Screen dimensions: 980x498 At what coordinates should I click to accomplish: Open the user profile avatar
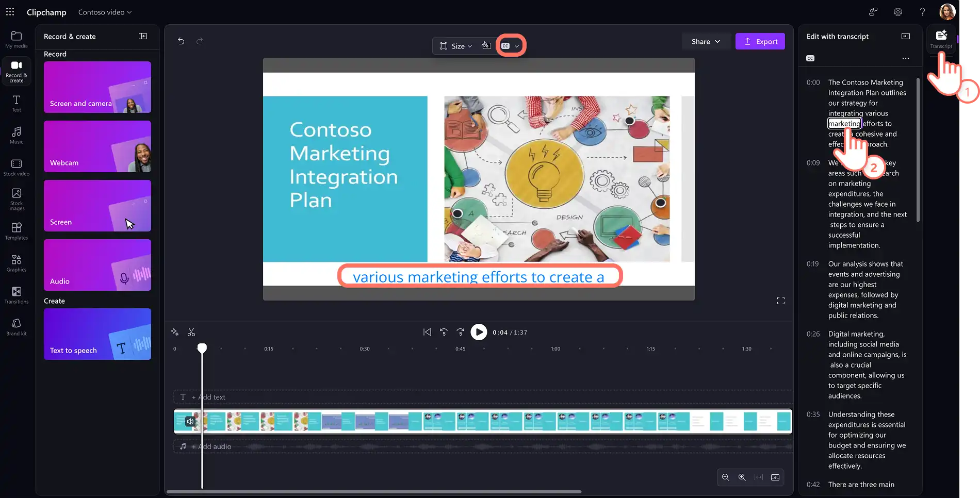click(x=948, y=12)
